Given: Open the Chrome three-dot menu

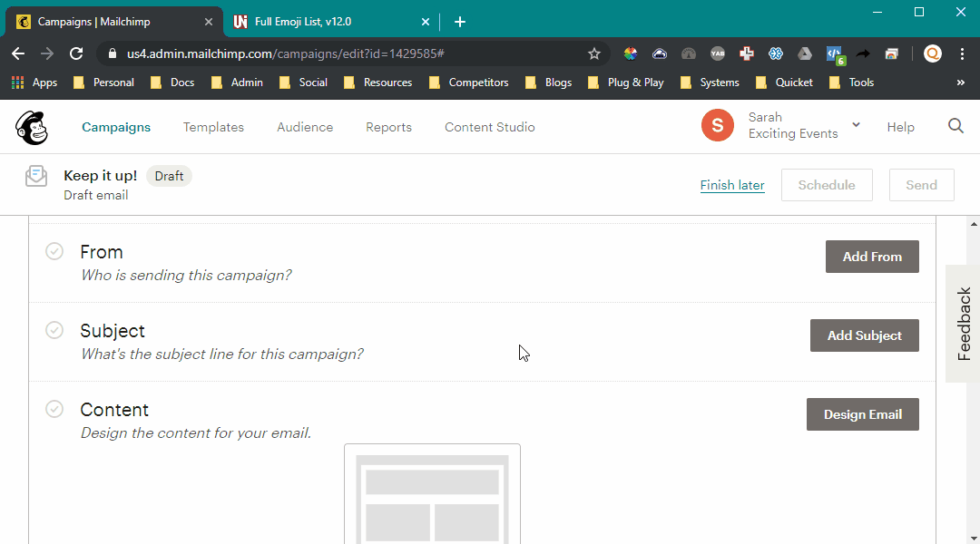Looking at the screenshot, I should tap(962, 53).
